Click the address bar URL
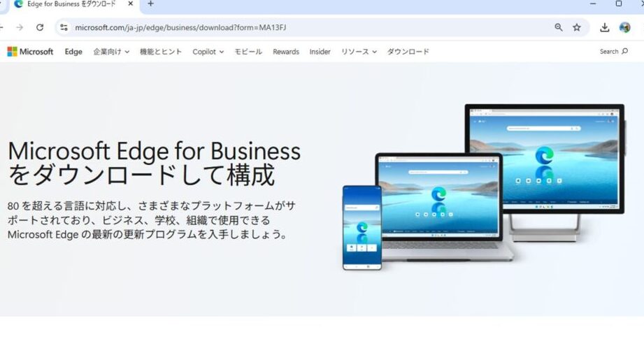Image resolution: width=644 pixels, height=362 pixels. [180, 27]
